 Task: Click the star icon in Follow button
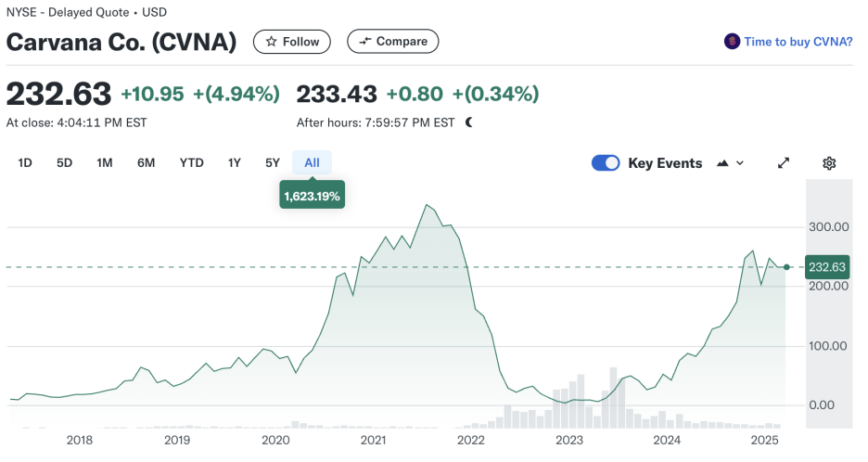[271, 42]
